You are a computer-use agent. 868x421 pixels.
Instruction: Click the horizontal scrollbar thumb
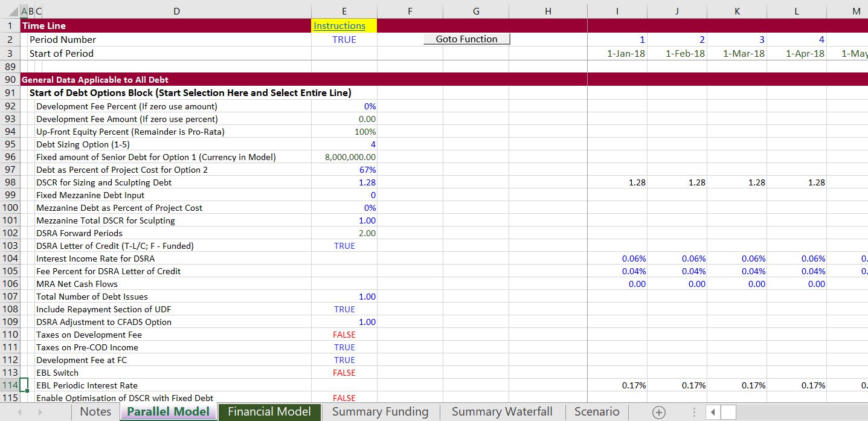point(728,412)
